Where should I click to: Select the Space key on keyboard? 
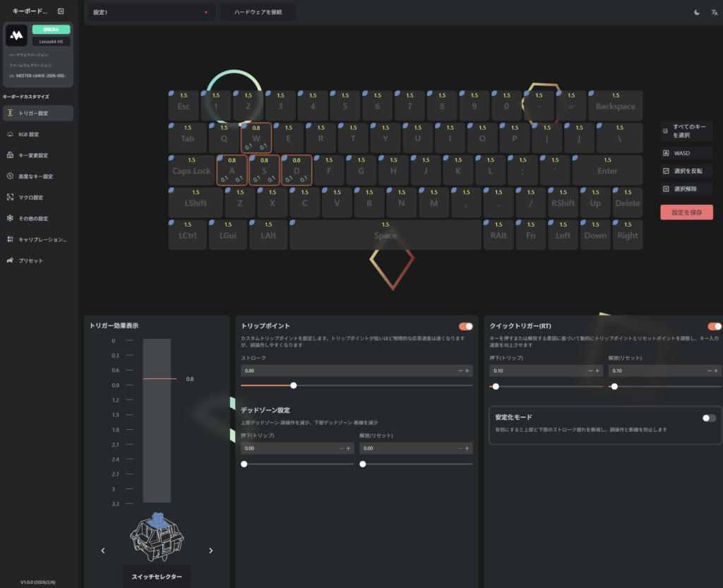click(x=386, y=235)
